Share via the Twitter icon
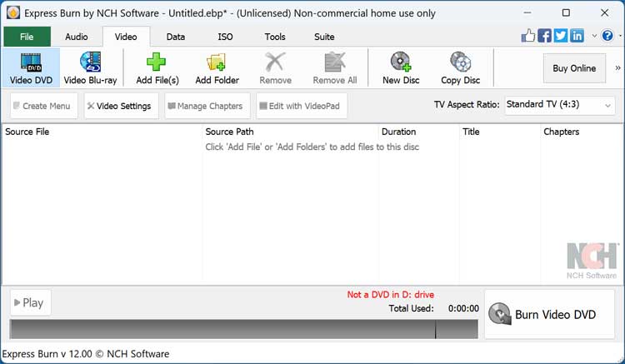 (x=561, y=36)
